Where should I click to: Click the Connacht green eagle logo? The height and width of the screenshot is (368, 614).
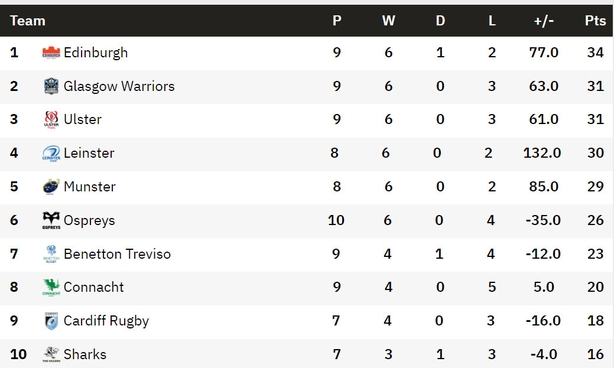pyautogui.click(x=51, y=287)
